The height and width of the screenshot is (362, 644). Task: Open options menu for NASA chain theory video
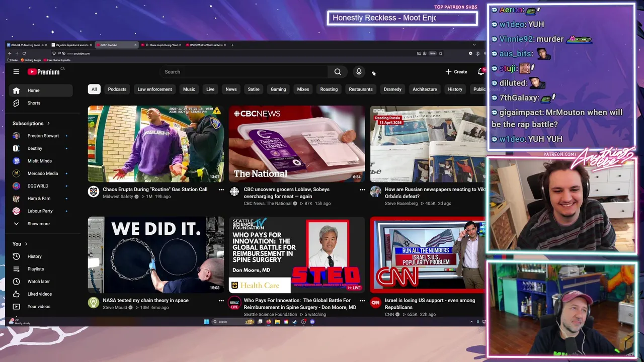pos(221,300)
